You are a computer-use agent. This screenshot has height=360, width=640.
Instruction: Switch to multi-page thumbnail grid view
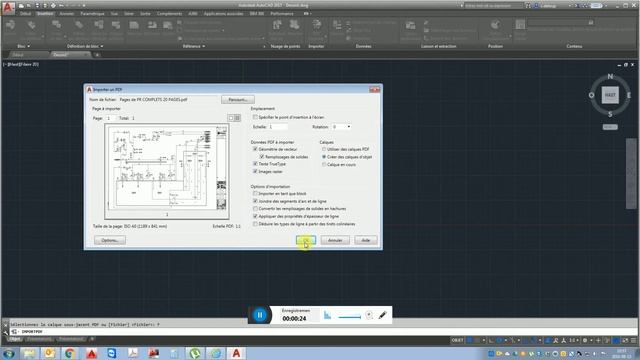[x=237, y=118]
